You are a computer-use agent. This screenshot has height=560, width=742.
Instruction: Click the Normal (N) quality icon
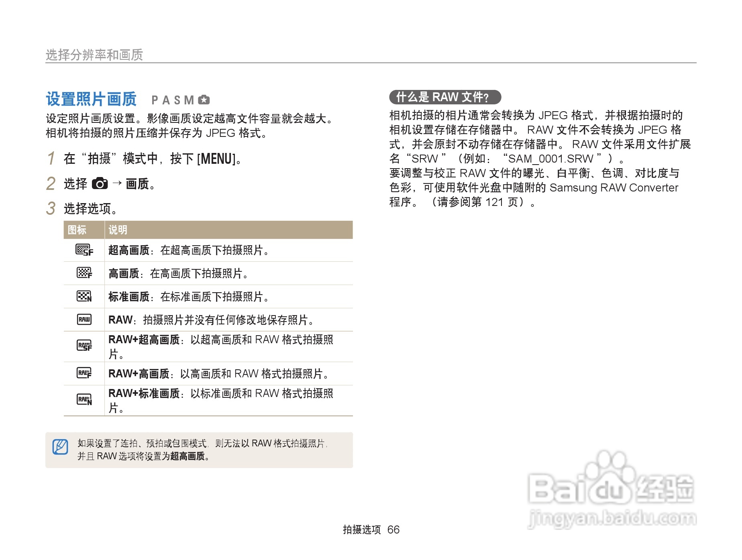pyautogui.click(x=84, y=296)
